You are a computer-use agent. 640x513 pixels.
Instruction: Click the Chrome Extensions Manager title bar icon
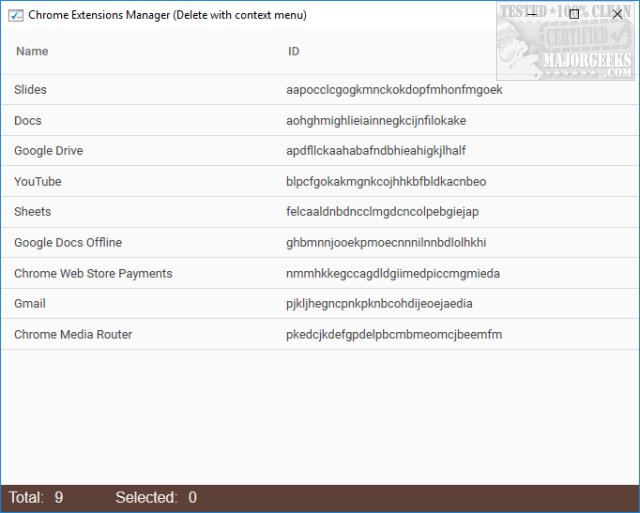[16, 16]
